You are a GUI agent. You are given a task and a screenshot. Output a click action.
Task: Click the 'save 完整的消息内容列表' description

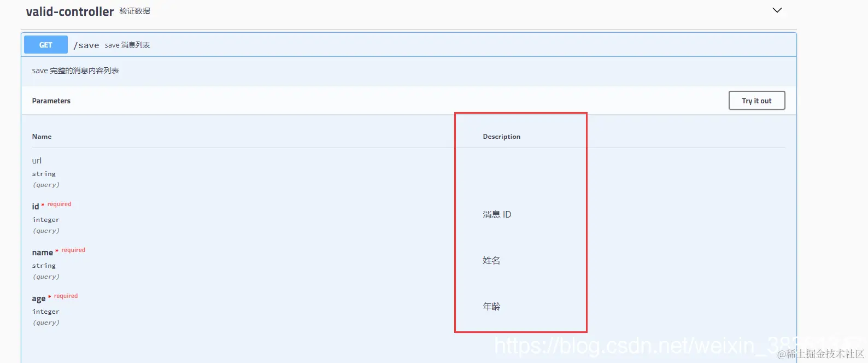pyautogui.click(x=75, y=71)
